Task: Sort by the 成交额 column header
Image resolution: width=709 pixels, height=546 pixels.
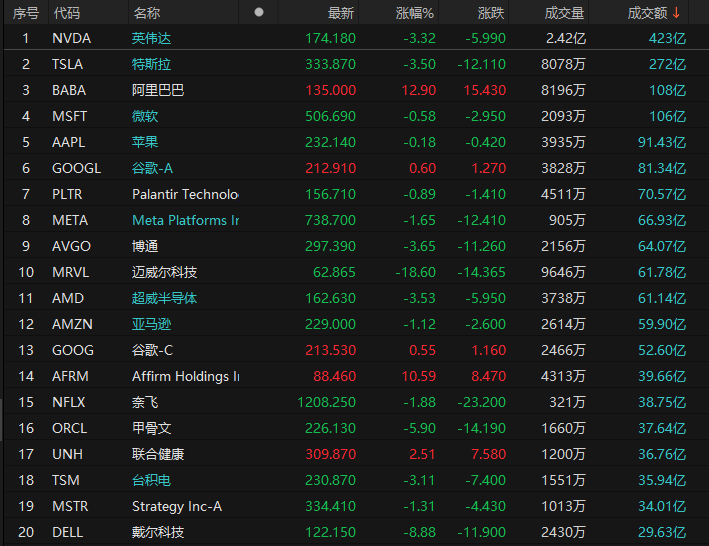Action: coord(648,13)
